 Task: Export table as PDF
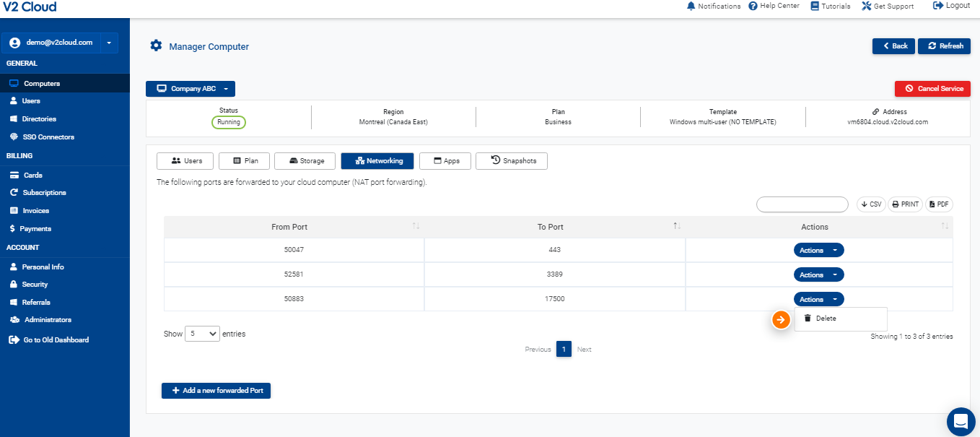coord(939,204)
